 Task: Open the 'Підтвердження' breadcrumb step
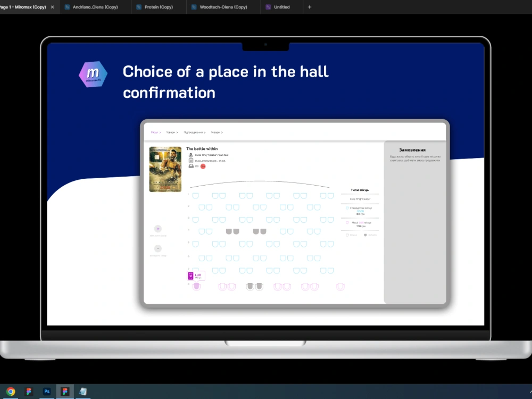tap(195, 132)
